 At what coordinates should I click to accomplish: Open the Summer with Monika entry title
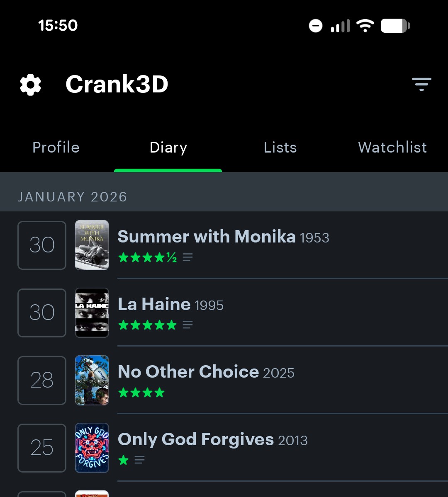click(x=207, y=237)
